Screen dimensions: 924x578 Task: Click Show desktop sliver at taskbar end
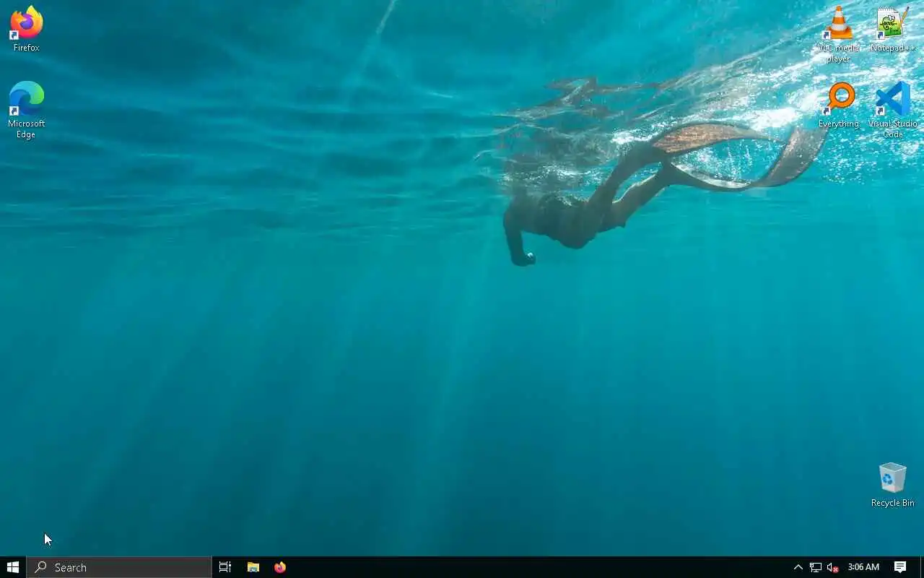(922, 567)
